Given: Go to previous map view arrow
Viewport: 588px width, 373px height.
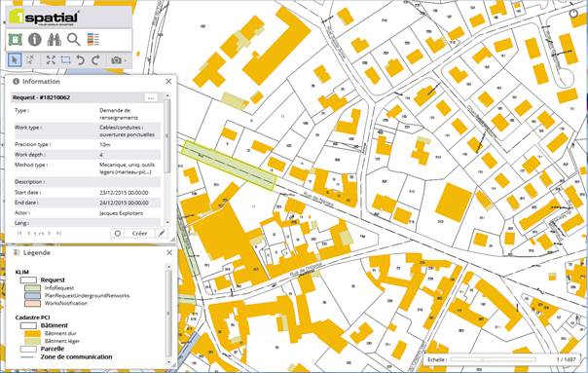Looking at the screenshot, I should (x=80, y=60).
